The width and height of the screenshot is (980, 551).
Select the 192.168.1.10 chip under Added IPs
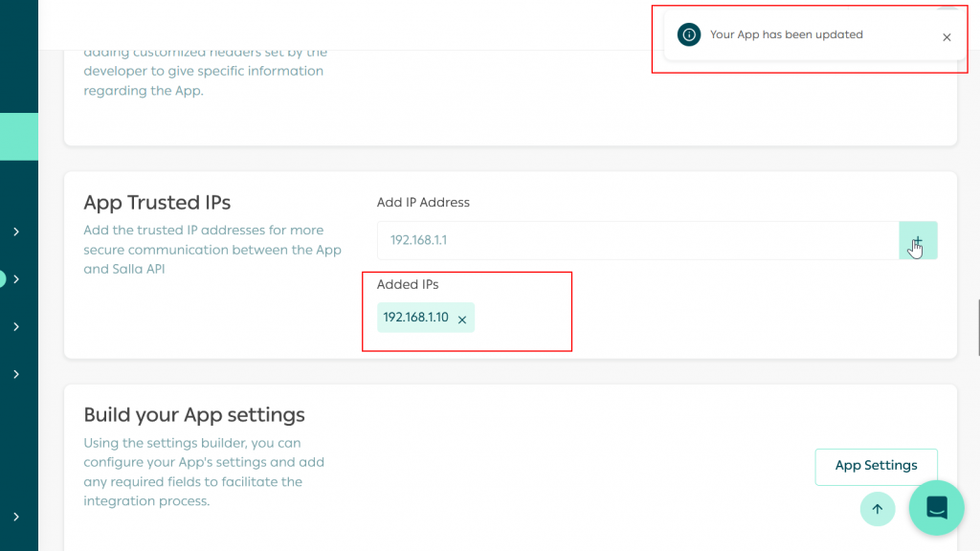click(x=418, y=318)
